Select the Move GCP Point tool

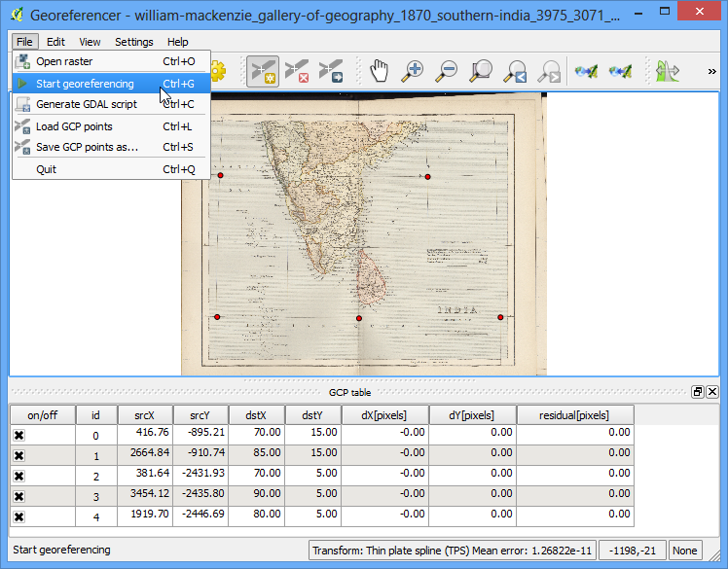pos(331,71)
